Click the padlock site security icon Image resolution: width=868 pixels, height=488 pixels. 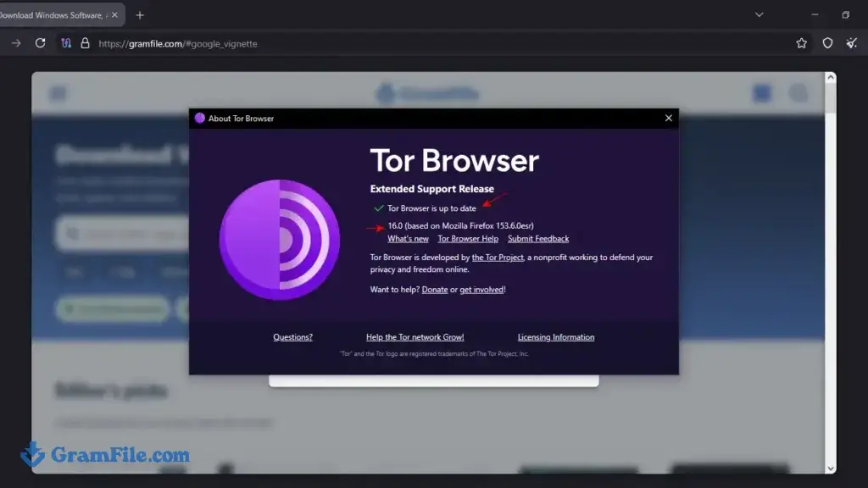coord(85,43)
